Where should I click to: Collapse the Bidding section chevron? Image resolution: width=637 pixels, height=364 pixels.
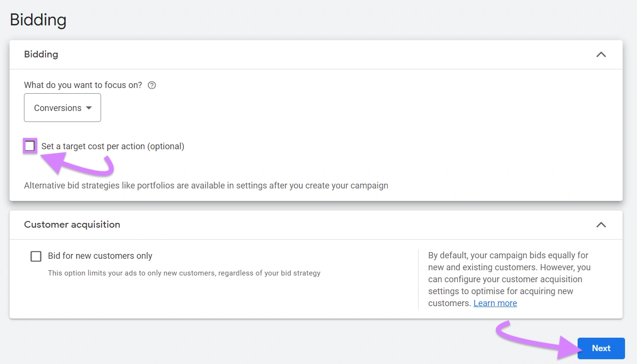pos(601,55)
